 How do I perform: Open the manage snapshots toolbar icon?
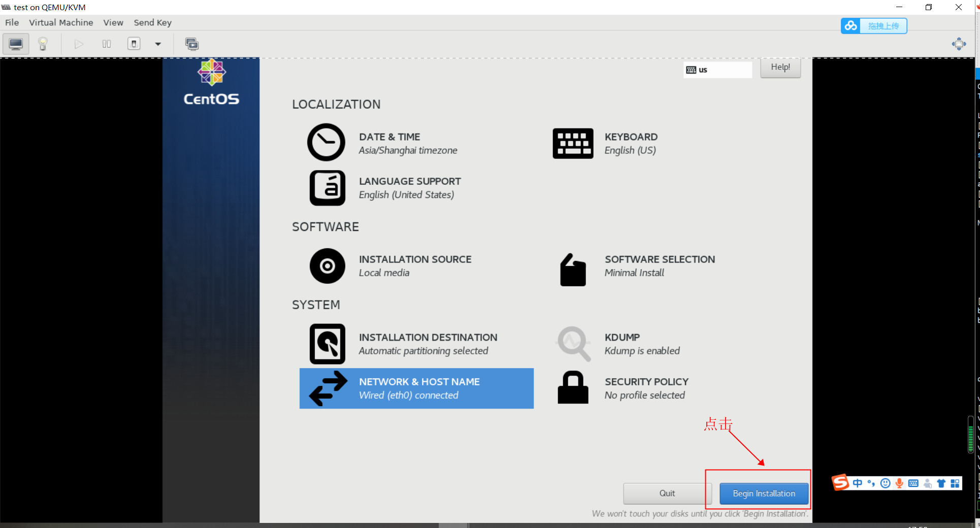point(192,44)
